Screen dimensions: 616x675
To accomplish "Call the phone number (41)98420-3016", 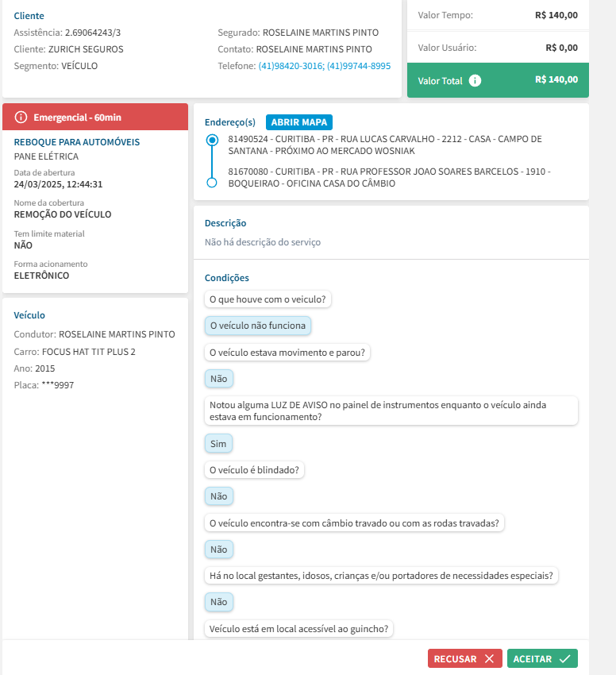I will [291, 66].
